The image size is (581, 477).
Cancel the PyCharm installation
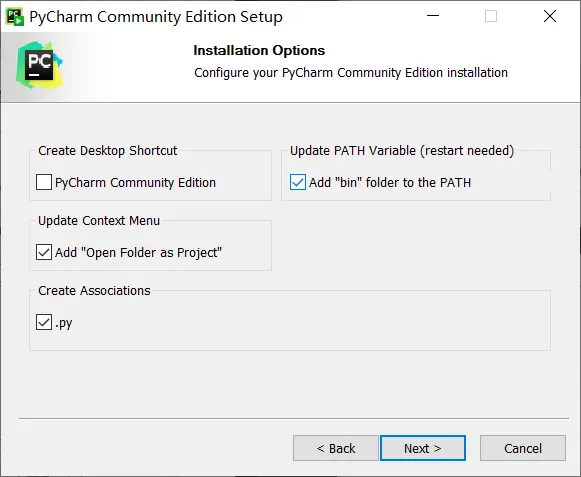click(523, 448)
